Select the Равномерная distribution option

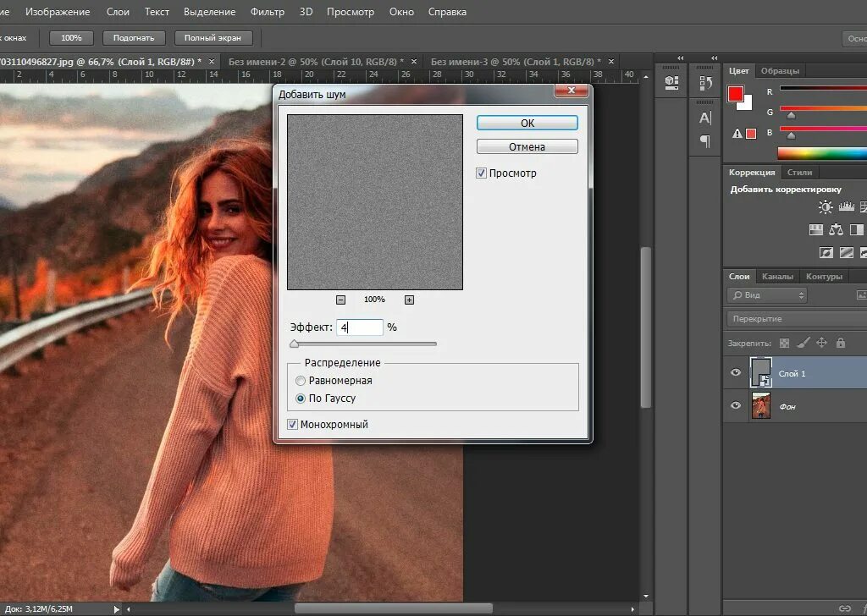301,381
